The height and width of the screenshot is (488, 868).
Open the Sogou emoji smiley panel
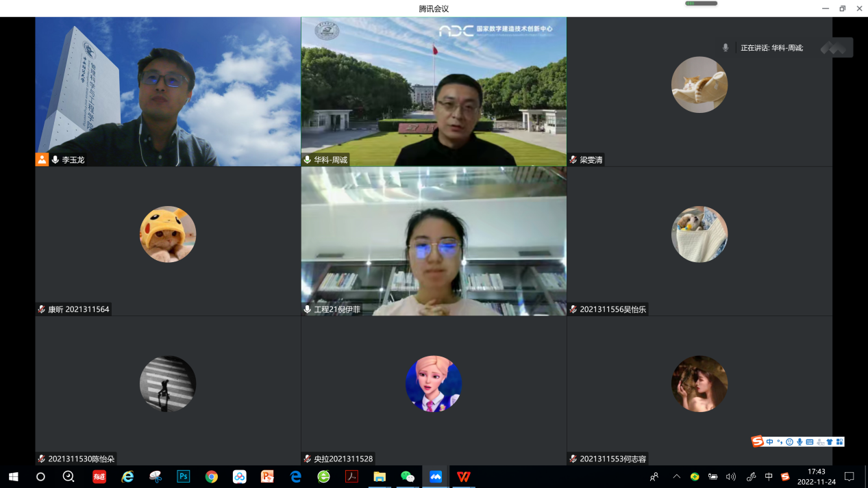point(789,441)
